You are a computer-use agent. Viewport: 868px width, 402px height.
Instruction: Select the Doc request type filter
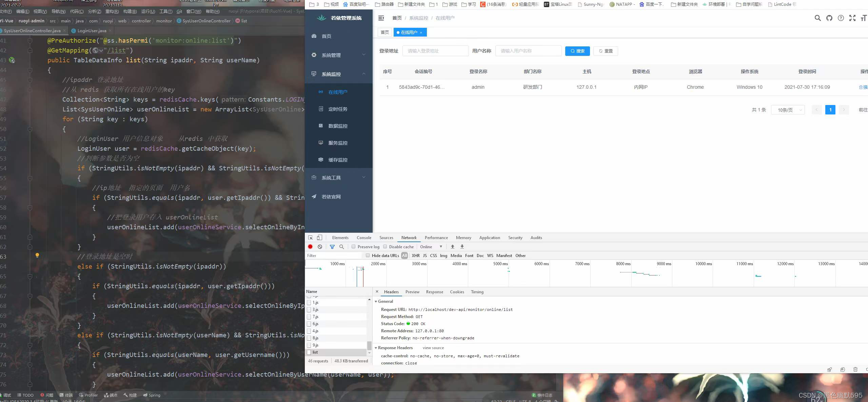pyautogui.click(x=480, y=256)
